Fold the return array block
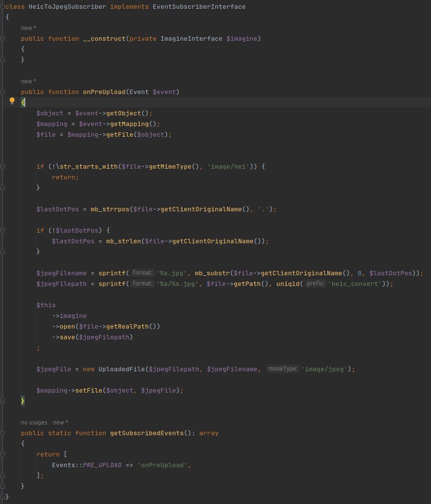Viewport: 431px width, 504px height. [2, 455]
